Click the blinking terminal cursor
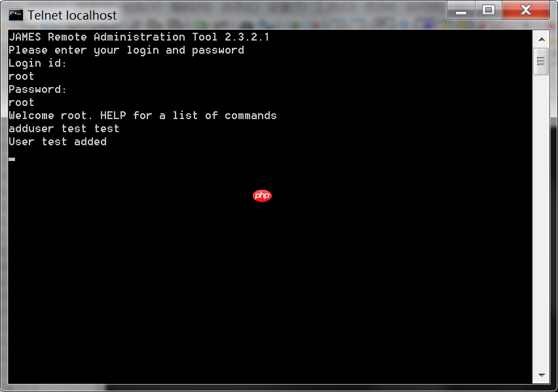 (x=12, y=159)
